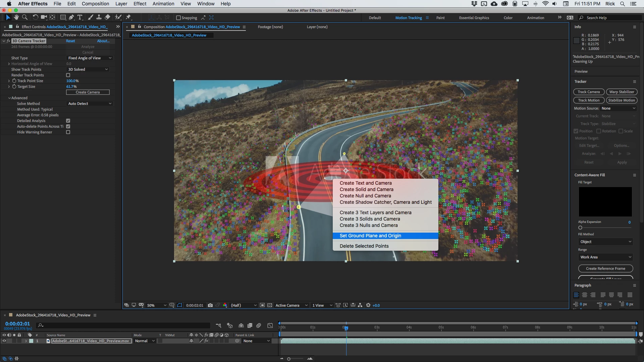The image size is (644, 362).
Task: Open the Solve Method dropdown
Action: (x=89, y=104)
